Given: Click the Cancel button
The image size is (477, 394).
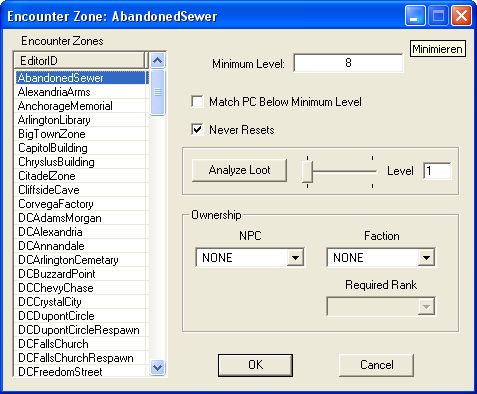Looking at the screenshot, I should [x=377, y=365].
